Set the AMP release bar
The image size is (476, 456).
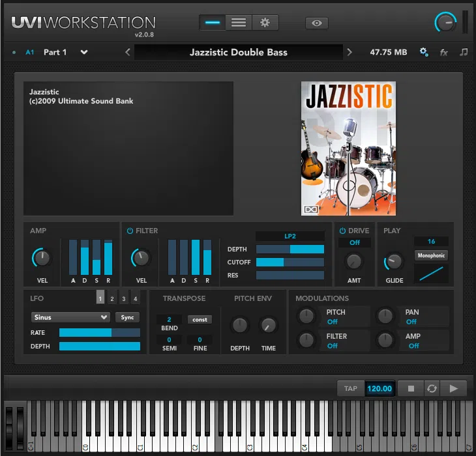pyautogui.click(x=108, y=257)
